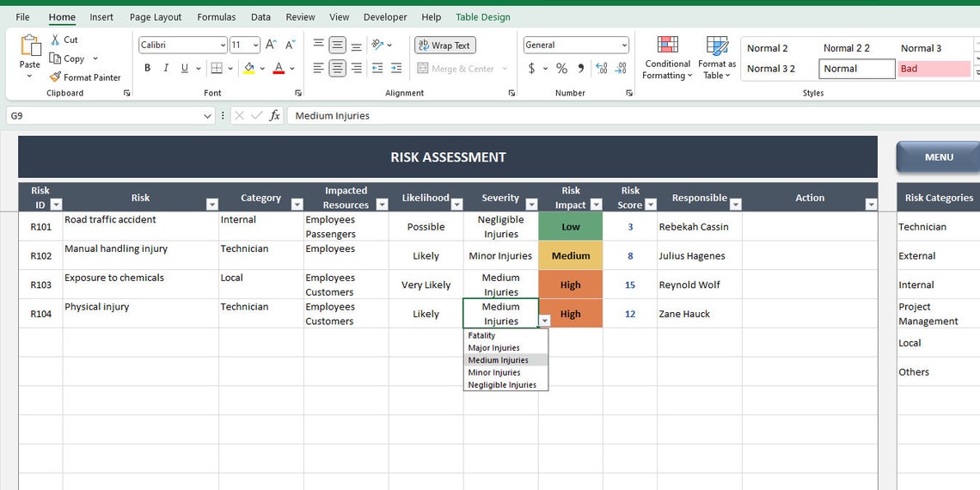980x490 pixels.
Task: Toggle Italic formatting
Action: coord(166,68)
